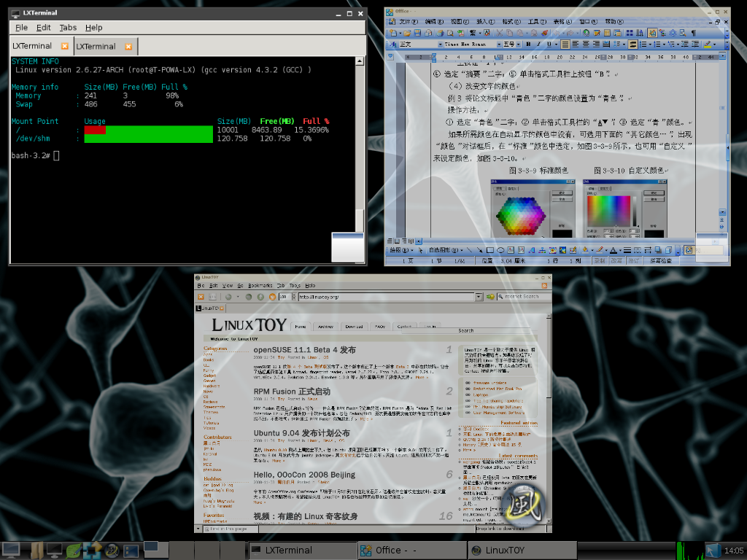Click the shadow style icon in drawing toolbar

[658, 250]
